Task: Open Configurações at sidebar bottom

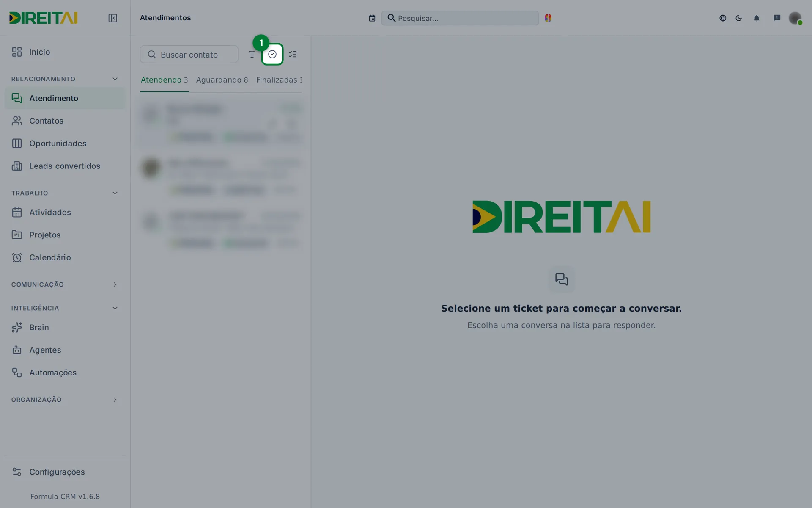Action: (65, 472)
